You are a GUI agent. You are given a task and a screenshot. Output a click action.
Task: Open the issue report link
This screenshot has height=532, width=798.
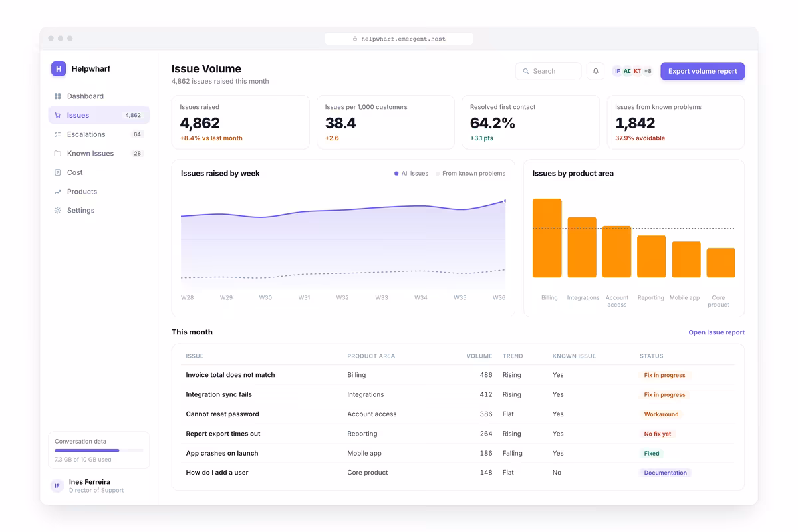[716, 332]
